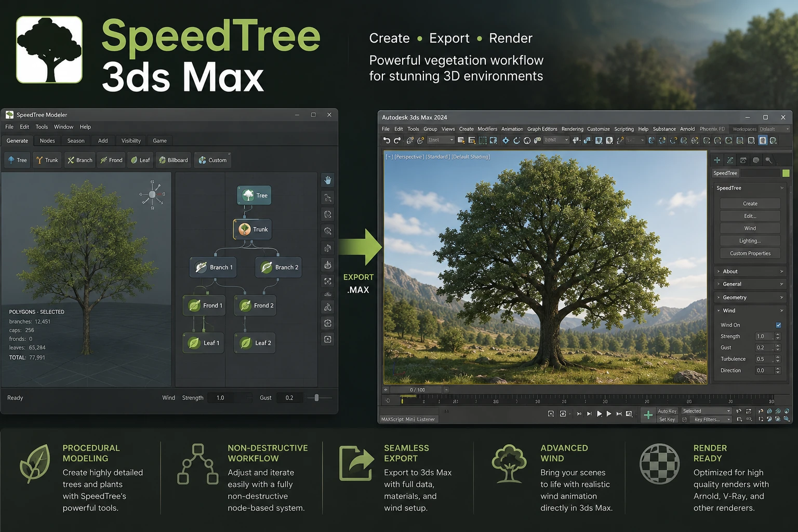Open the Selected key mode dropdown
Viewport: 798px width, 532px height.
[x=707, y=411]
